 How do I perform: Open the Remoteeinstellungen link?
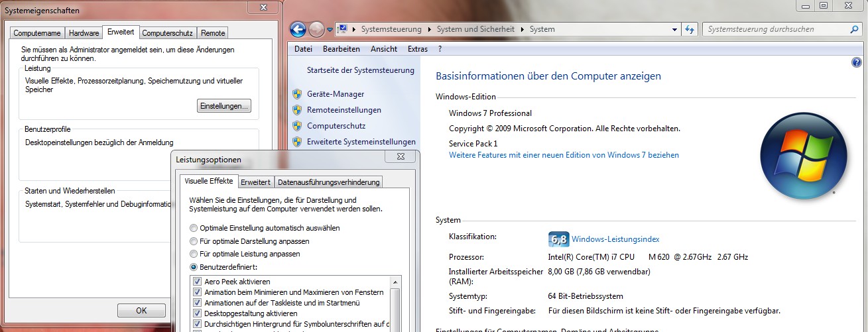pyautogui.click(x=344, y=110)
